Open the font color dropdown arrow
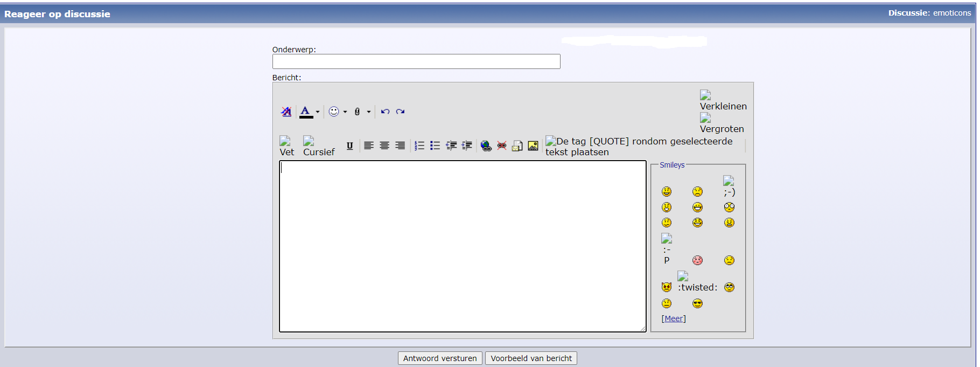Screen dimensions: 980x367 [318, 112]
